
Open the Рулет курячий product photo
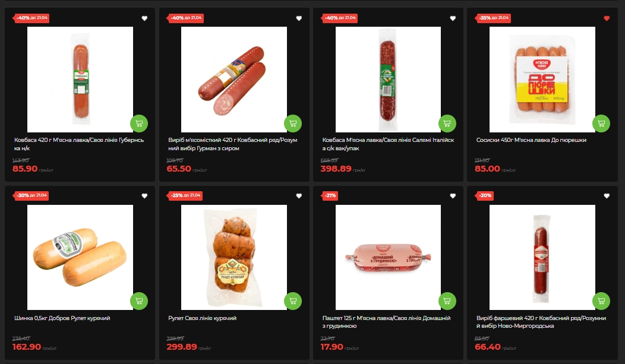click(234, 257)
